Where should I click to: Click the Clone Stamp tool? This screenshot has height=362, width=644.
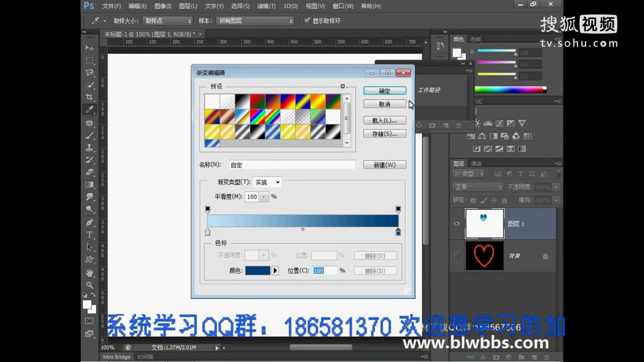(89, 147)
